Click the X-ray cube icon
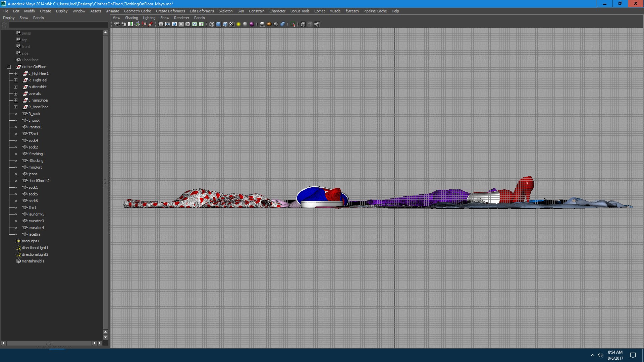644x362 pixels. (303, 24)
